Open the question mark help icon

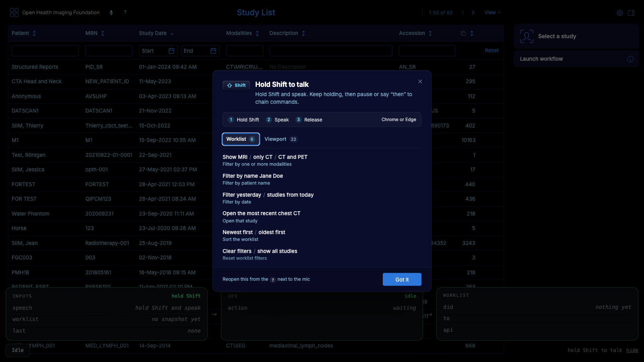tap(125, 12)
